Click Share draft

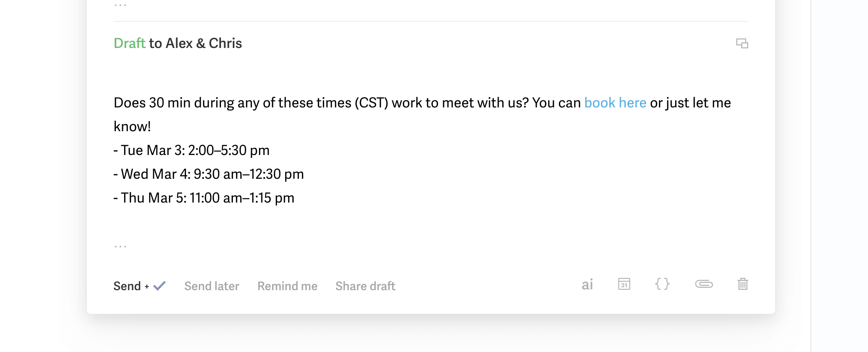point(365,286)
